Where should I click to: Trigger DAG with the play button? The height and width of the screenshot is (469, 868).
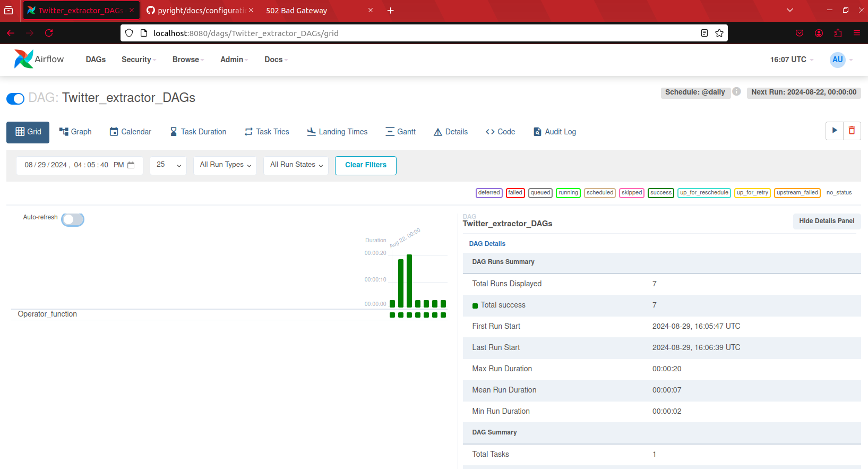pos(835,131)
